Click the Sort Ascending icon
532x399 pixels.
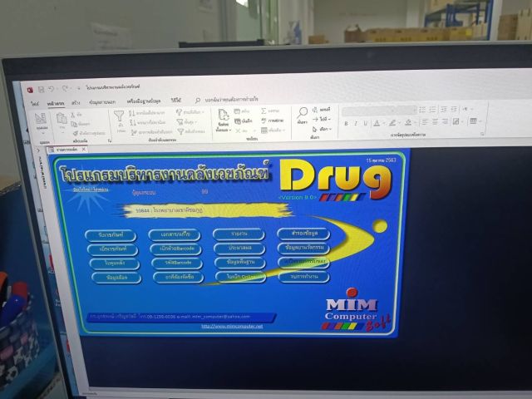pos(132,113)
